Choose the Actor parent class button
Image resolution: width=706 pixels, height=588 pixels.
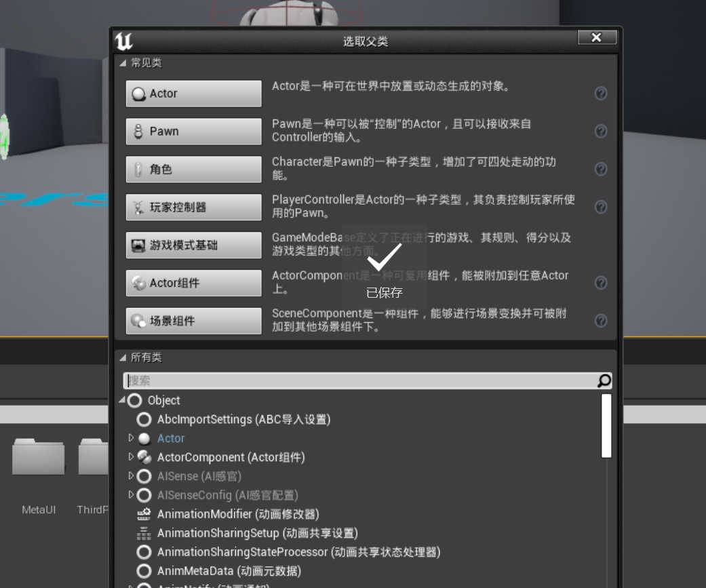pyautogui.click(x=193, y=94)
